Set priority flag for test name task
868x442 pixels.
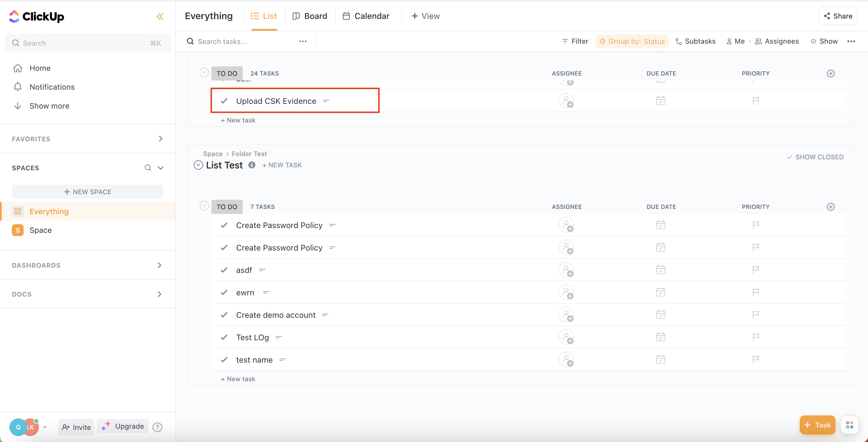756,359
